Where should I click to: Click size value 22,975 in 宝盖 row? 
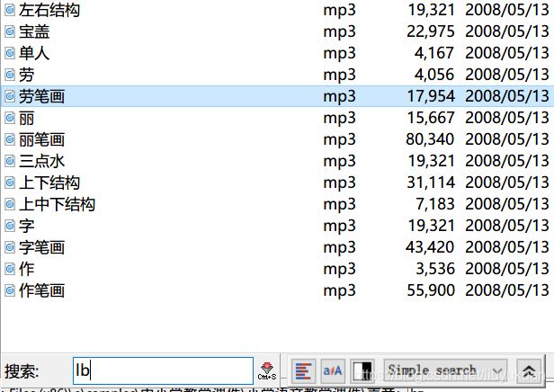click(x=430, y=31)
